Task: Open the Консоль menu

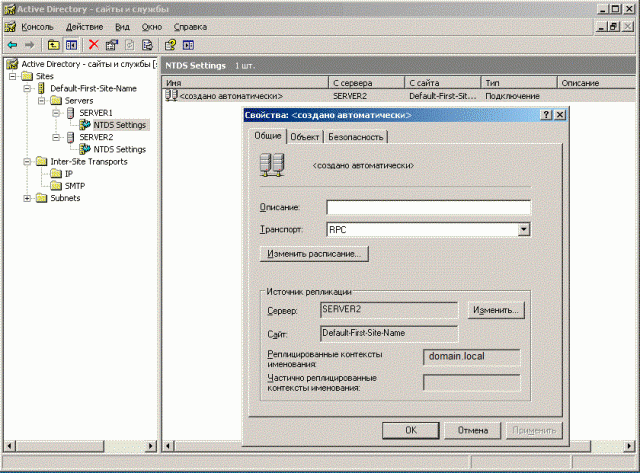Action: (x=37, y=27)
